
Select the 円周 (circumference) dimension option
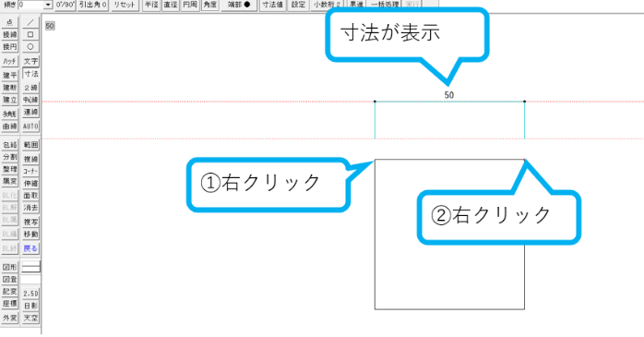190,5
